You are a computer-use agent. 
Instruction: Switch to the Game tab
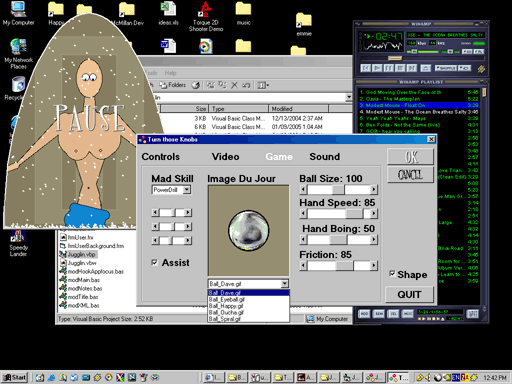[279, 157]
